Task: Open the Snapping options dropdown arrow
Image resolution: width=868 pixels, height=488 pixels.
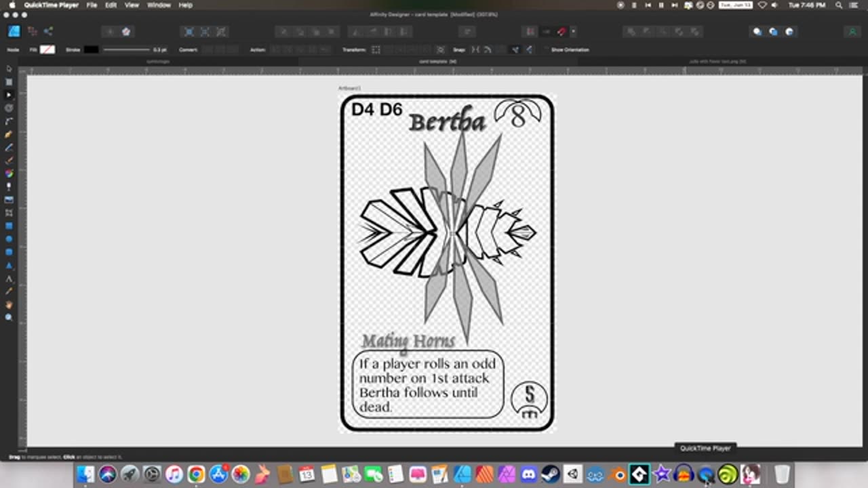Action: point(573,31)
